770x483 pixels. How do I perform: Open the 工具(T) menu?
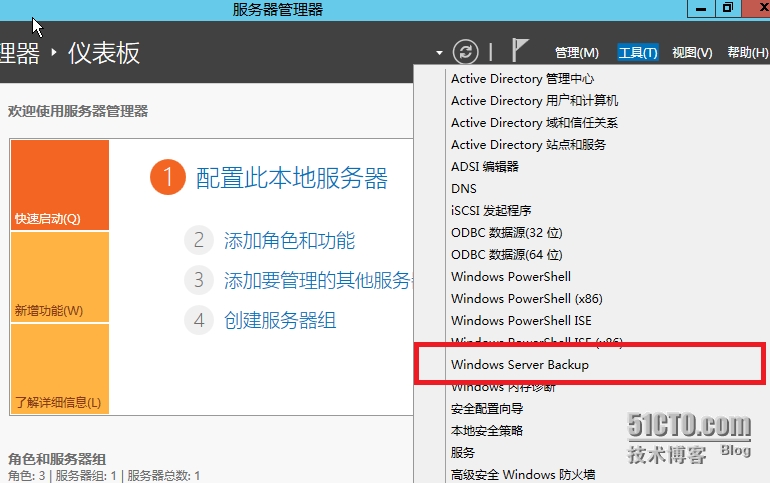[637, 53]
